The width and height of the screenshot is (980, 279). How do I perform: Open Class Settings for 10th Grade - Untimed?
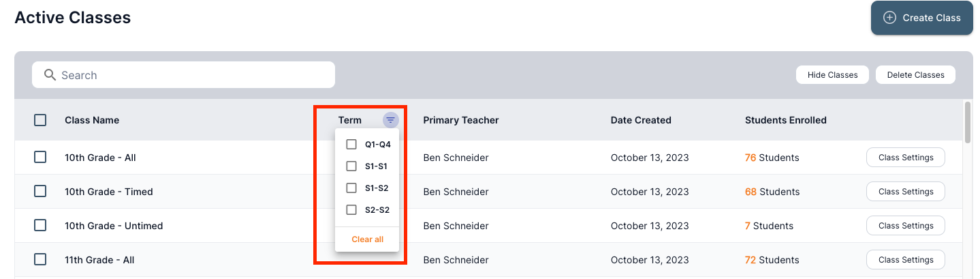click(905, 226)
